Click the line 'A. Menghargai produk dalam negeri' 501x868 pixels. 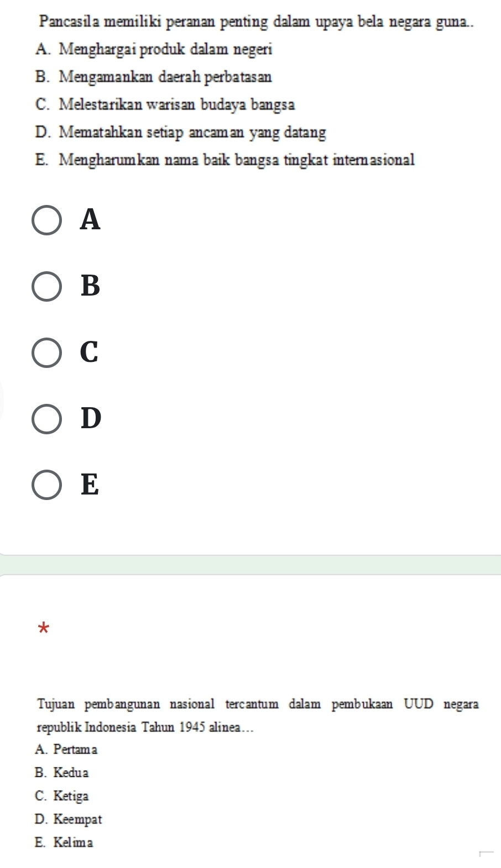pyautogui.click(x=153, y=50)
